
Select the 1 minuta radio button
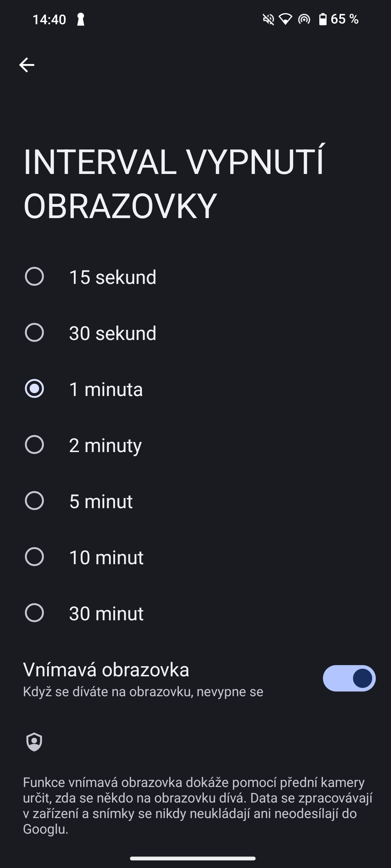pos(34,389)
